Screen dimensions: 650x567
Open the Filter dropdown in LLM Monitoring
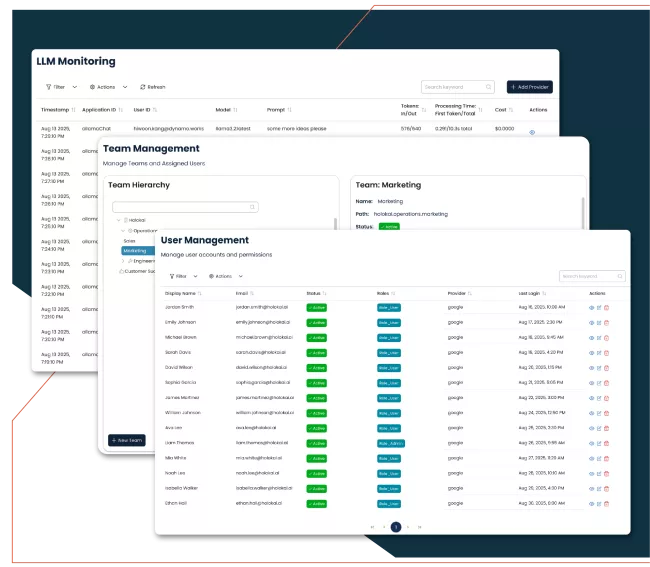[60, 87]
